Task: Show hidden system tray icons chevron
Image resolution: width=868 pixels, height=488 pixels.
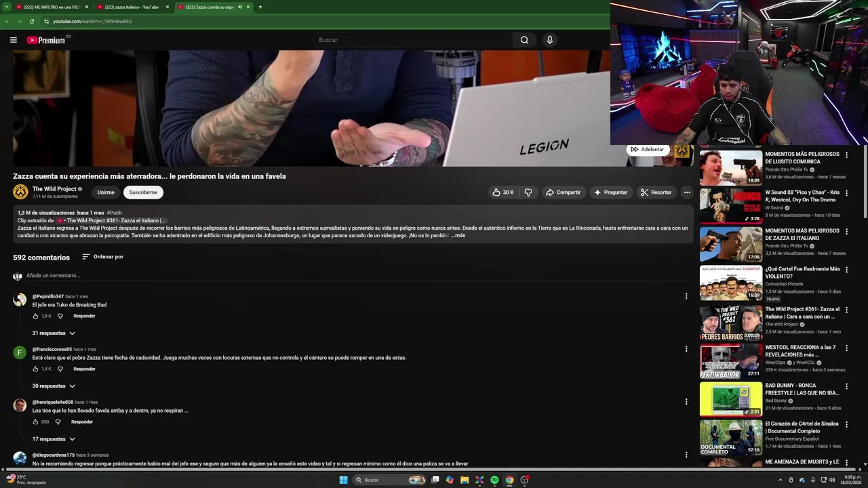Action: [x=781, y=480]
